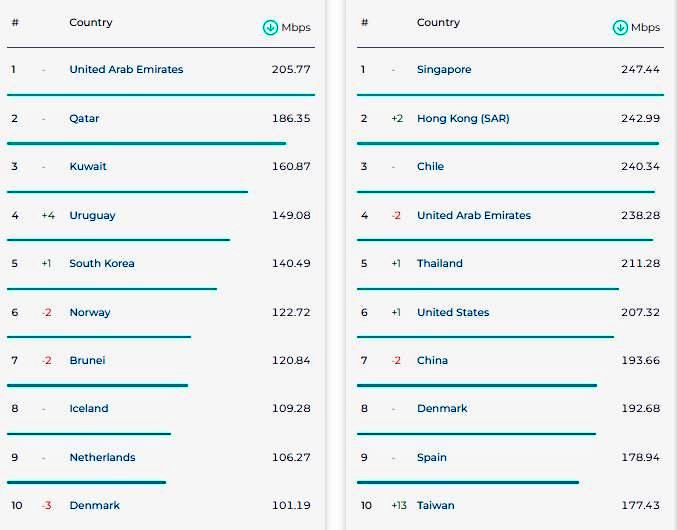The height and width of the screenshot is (530, 677).
Task: Click the download arrow icon in right table header
Action: tap(620, 28)
